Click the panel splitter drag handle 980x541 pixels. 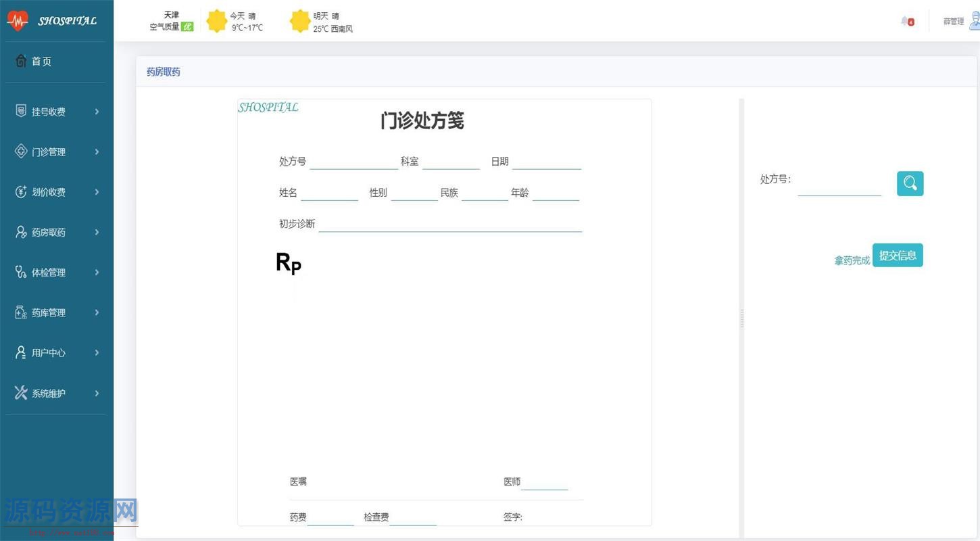click(x=741, y=318)
